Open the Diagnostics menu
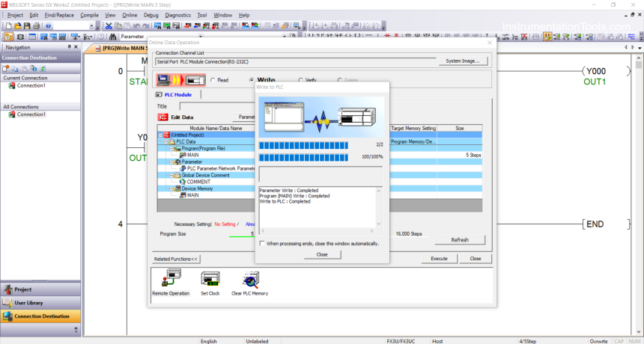Screen dimensions: 644x344 click(177, 15)
